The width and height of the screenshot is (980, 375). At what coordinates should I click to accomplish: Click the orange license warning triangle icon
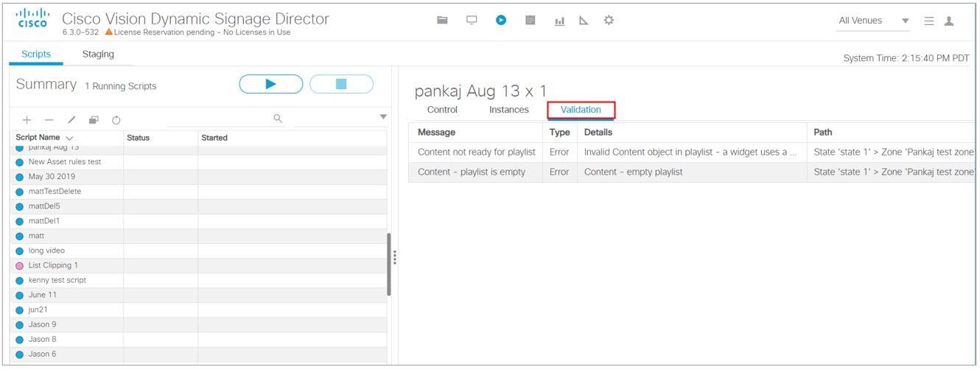coord(109,32)
